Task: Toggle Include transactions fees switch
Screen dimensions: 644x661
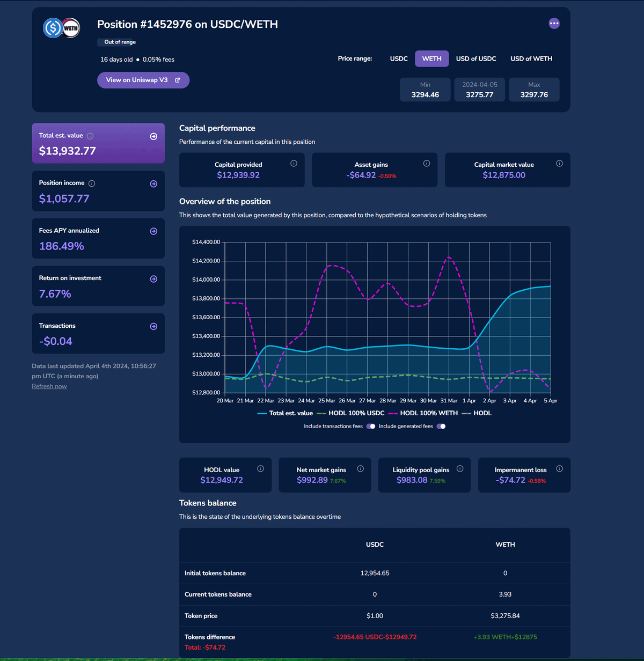Action: 371,427
